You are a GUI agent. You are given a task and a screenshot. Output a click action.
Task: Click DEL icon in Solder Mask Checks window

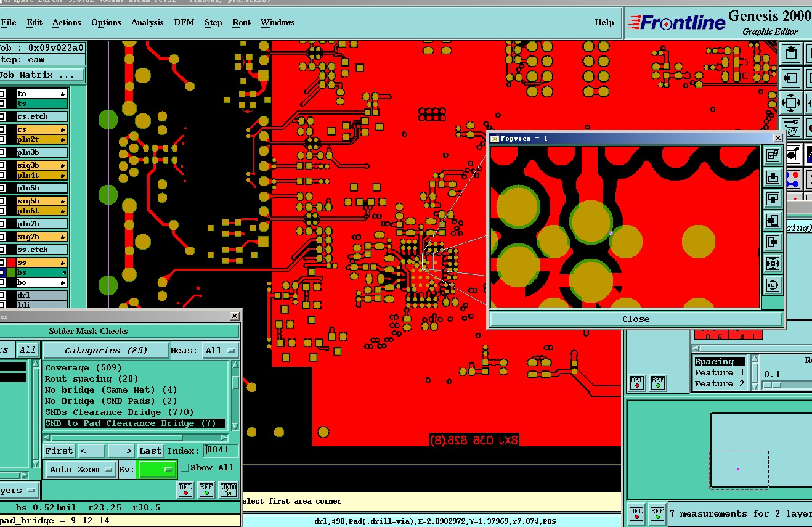point(185,490)
